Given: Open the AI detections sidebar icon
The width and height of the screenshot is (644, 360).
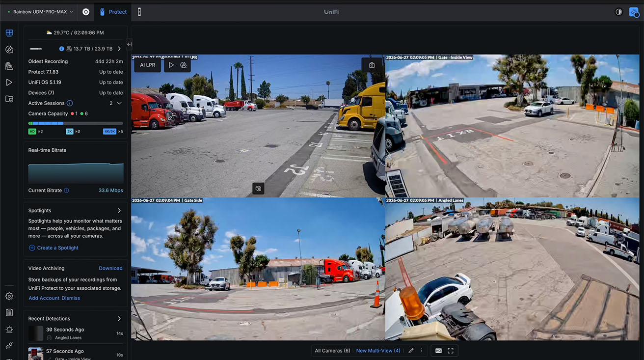Looking at the screenshot, I should 9,50.
